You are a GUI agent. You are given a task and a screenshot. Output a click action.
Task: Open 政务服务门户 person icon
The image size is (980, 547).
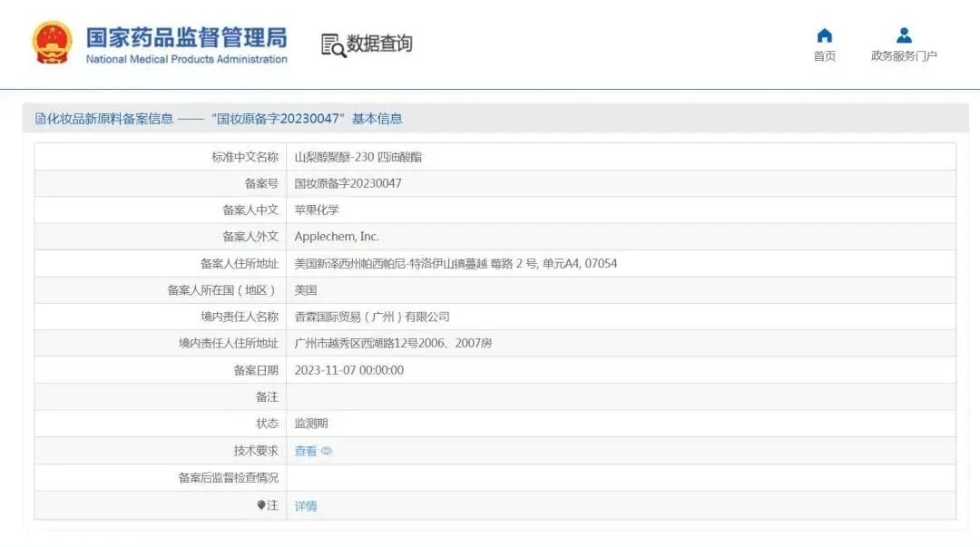pos(904,35)
